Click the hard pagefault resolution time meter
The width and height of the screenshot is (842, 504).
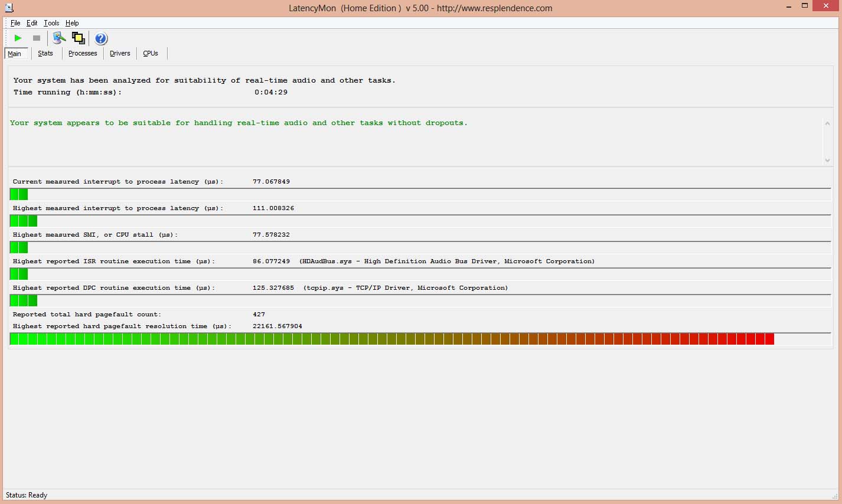(x=420, y=339)
